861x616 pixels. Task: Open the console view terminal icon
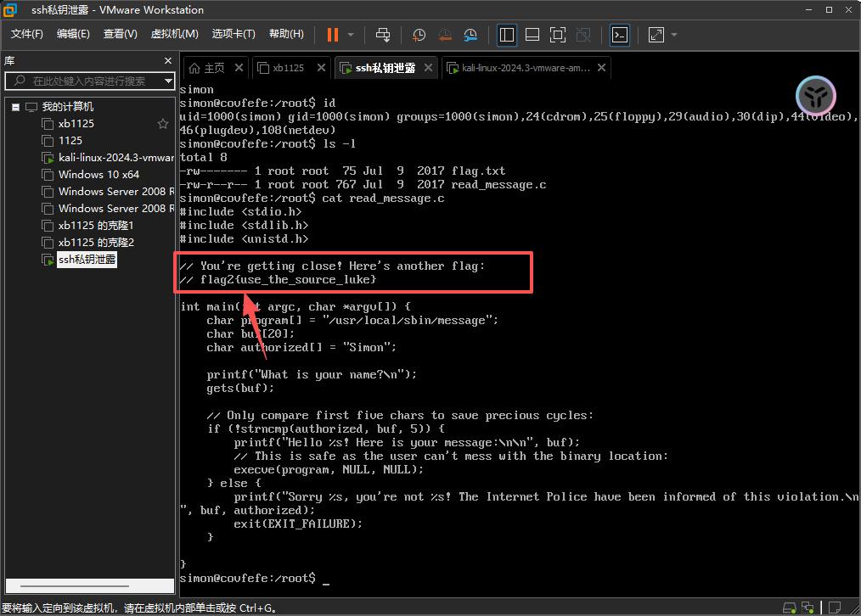coord(620,35)
